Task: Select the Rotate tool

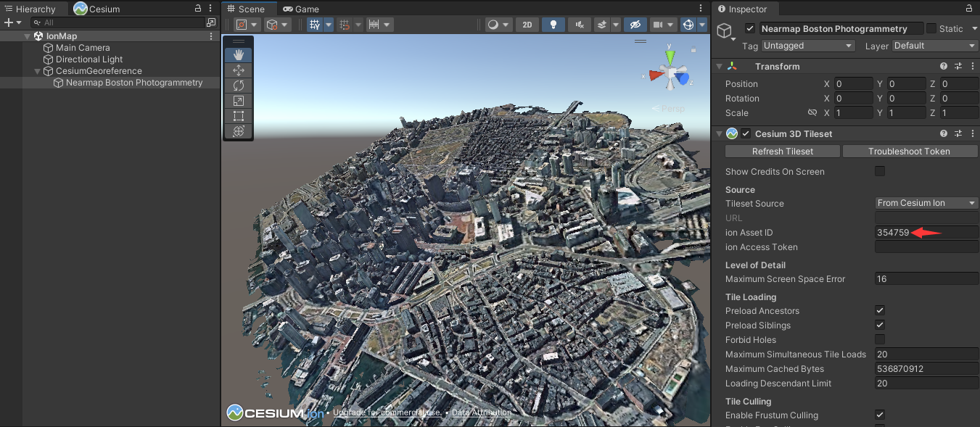Action: click(x=238, y=85)
